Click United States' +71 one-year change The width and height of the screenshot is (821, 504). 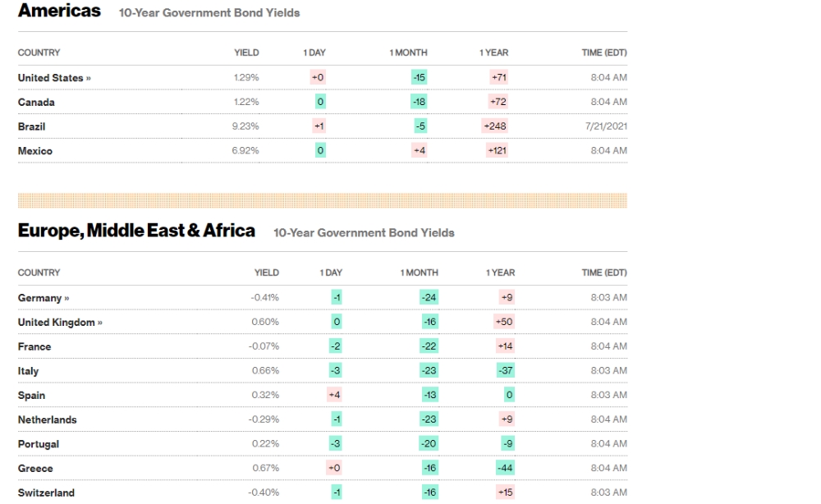(499, 77)
